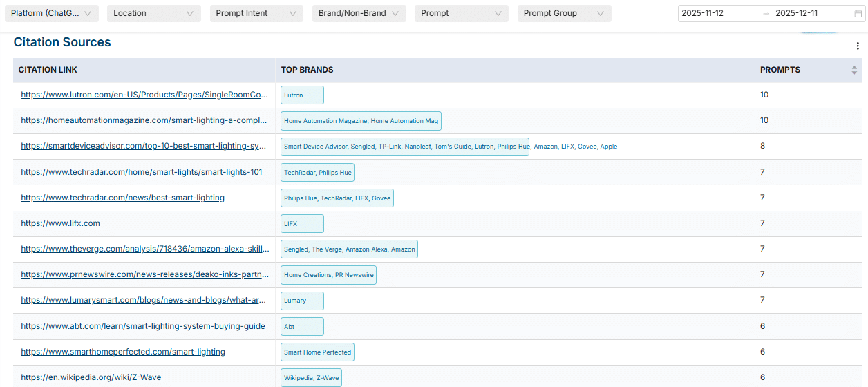Viewport: 868px width, 387px height.
Task: Open the calendar icon in date range
Action: pyautogui.click(x=858, y=13)
